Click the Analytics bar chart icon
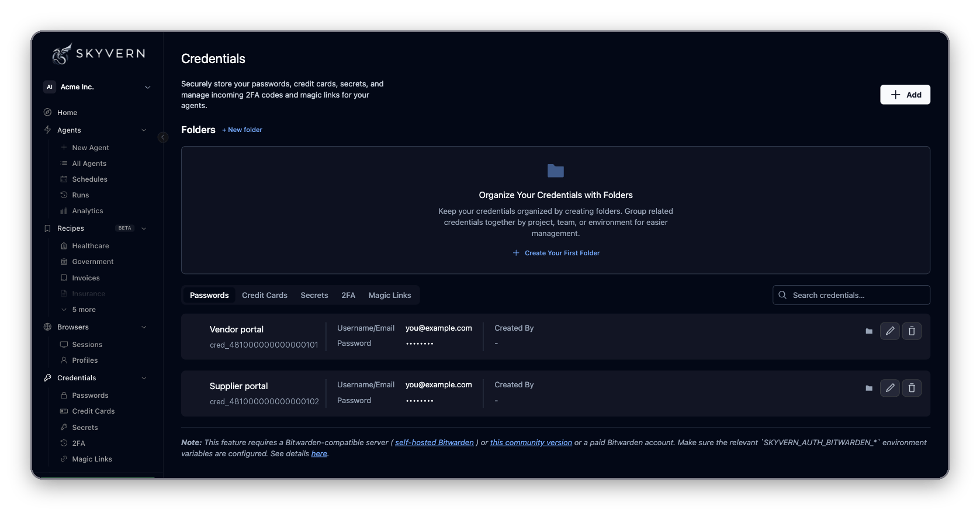Viewport: 980px width, 510px height. click(64, 211)
